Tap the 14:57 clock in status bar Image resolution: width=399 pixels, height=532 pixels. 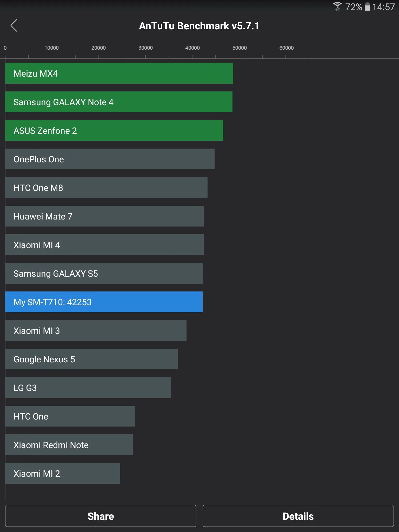[383, 7]
